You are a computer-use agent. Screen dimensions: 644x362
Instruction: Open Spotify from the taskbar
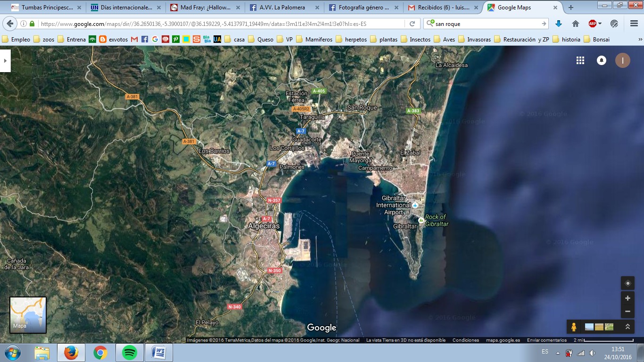(x=130, y=353)
